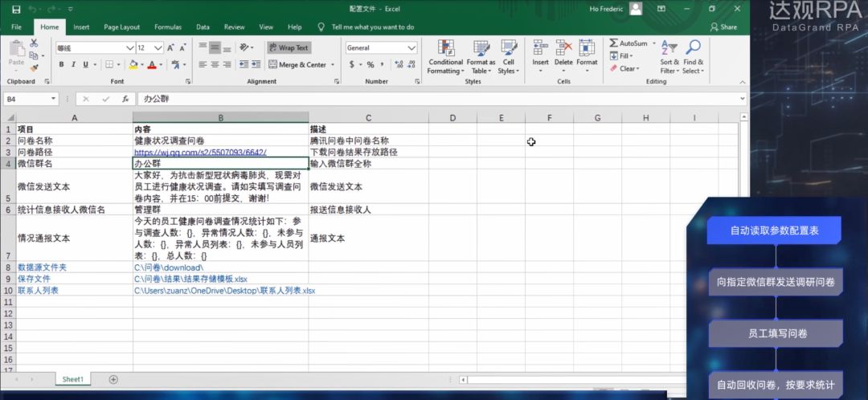
Task: Open Find & Select options
Action: 693,56
